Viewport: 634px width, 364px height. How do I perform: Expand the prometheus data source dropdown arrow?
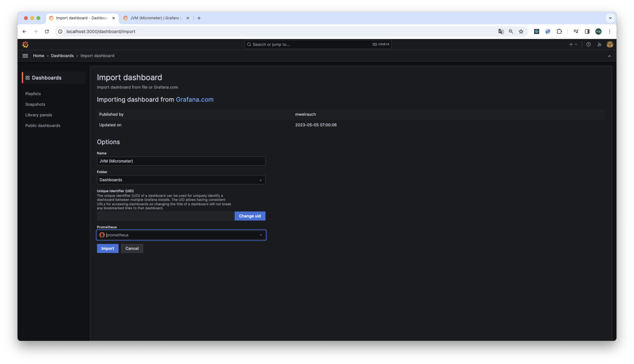[261, 235]
